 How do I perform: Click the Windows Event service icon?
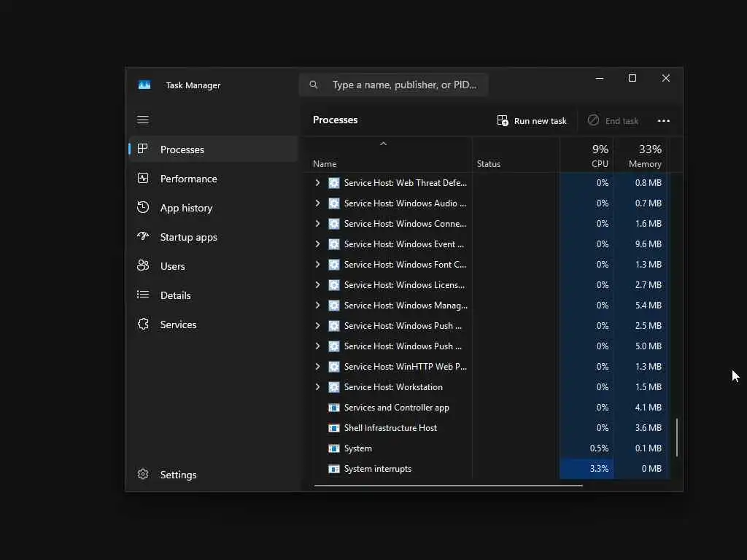334,244
